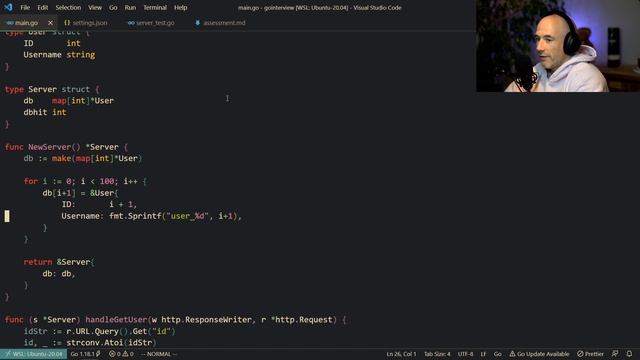Open the Help menu
Image resolution: width=640 pixels, height=360 pixels.
[x=180, y=7]
